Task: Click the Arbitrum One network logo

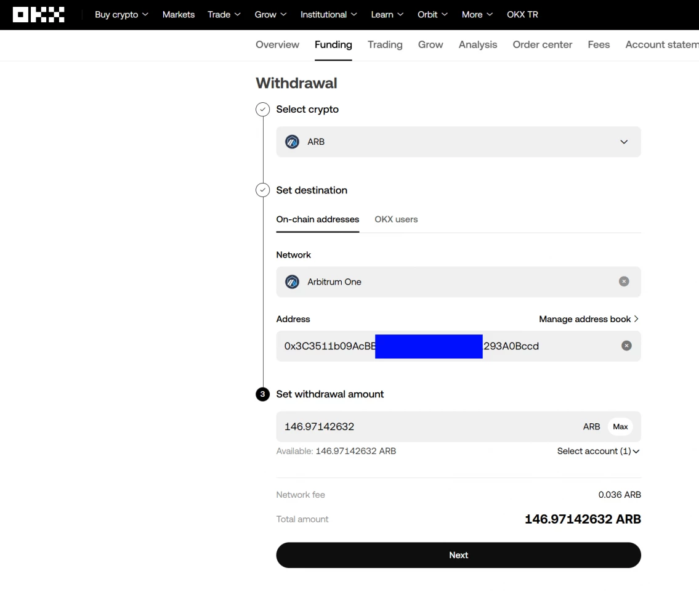Action: tap(292, 282)
